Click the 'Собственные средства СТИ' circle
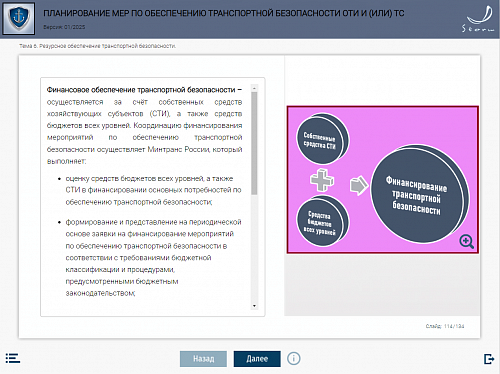This screenshot has height=374, width=500. point(322,139)
